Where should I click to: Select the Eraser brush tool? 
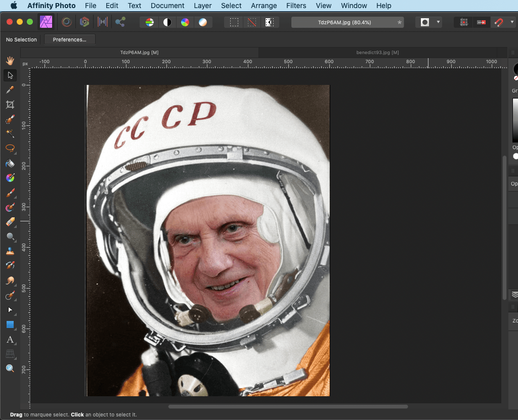point(10,222)
